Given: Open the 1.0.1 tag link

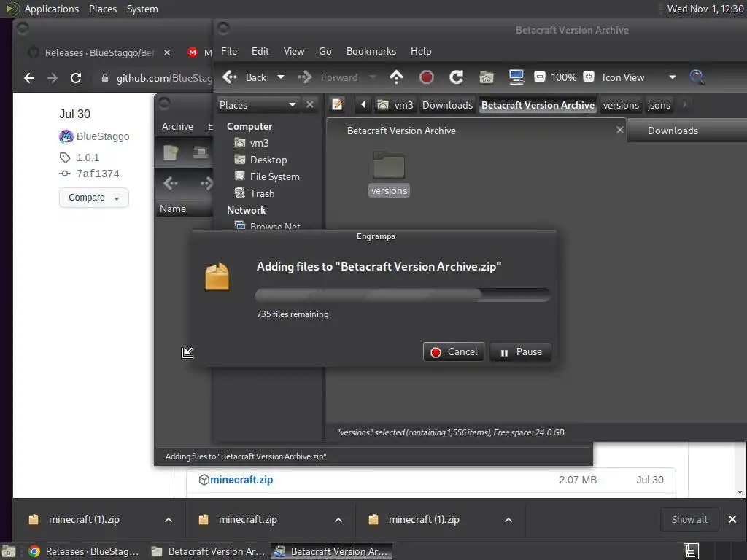Looking at the screenshot, I should click(88, 157).
